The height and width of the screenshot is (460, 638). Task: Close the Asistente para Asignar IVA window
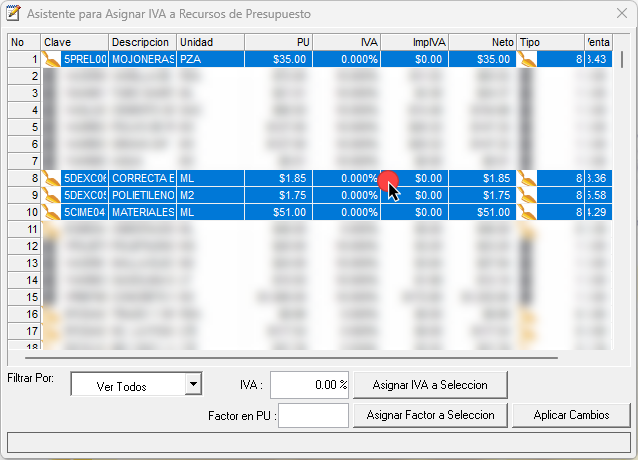616,15
